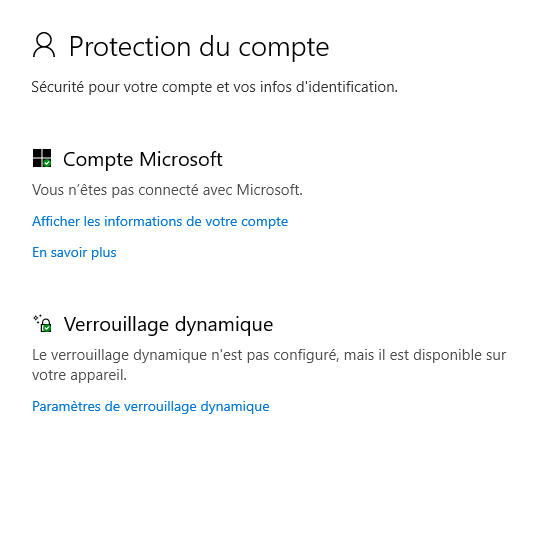
Task: Open Paramètres de verrouillage dynamique
Action: (151, 407)
